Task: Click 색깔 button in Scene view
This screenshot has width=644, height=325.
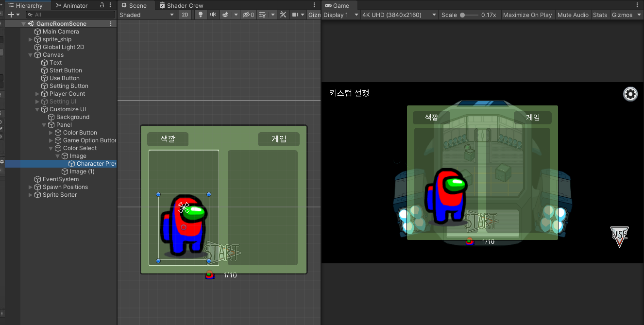Action: pyautogui.click(x=168, y=139)
